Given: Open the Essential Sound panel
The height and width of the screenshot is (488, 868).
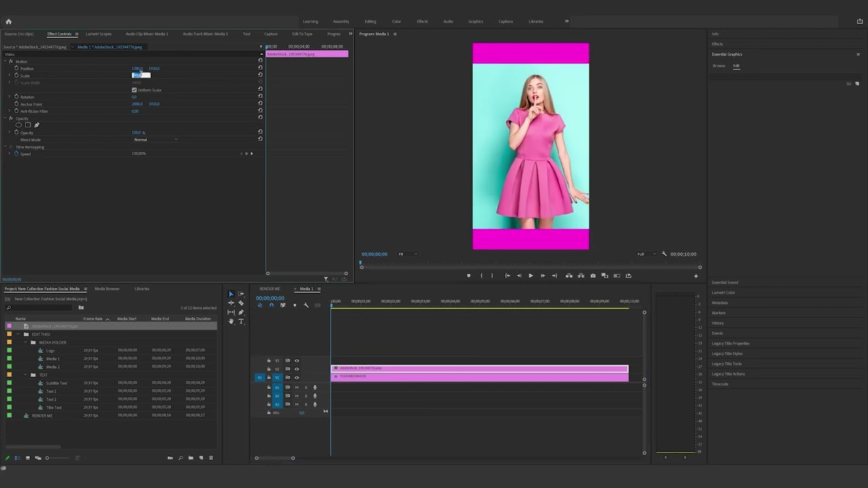Looking at the screenshot, I should coord(725,283).
